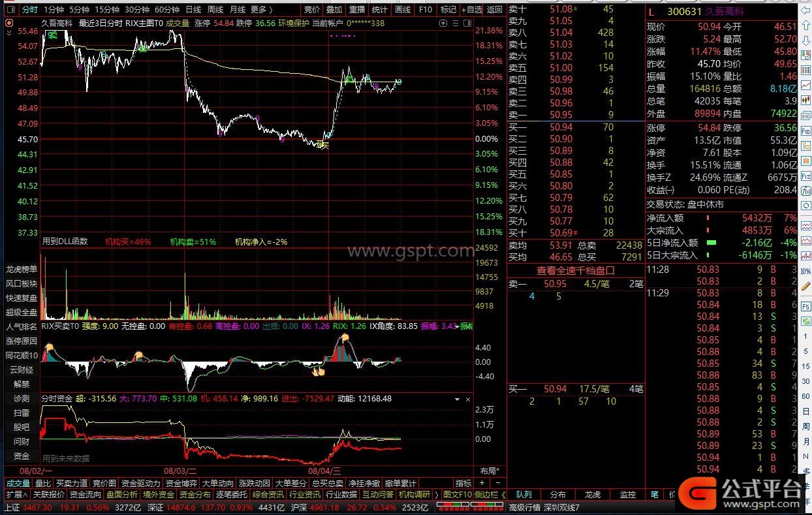The width and height of the screenshot is (812, 515).
Task: Click the back arrow icon in right sidebar
Action: 805,11
